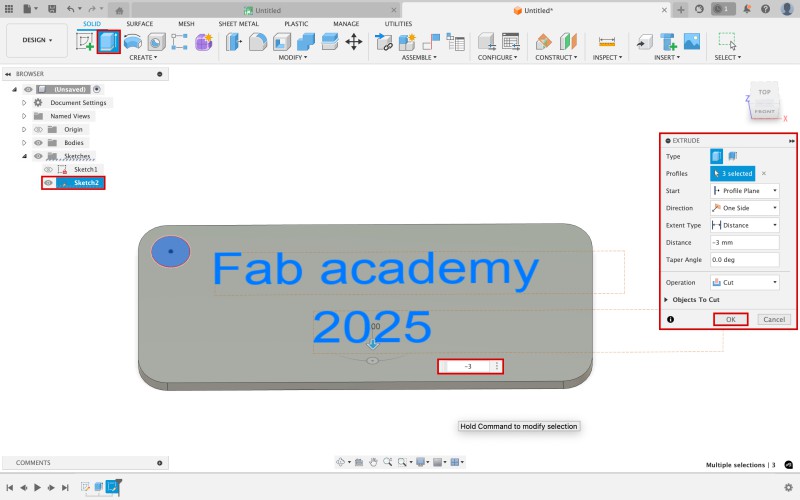Select the Press Pull tool

234,42
